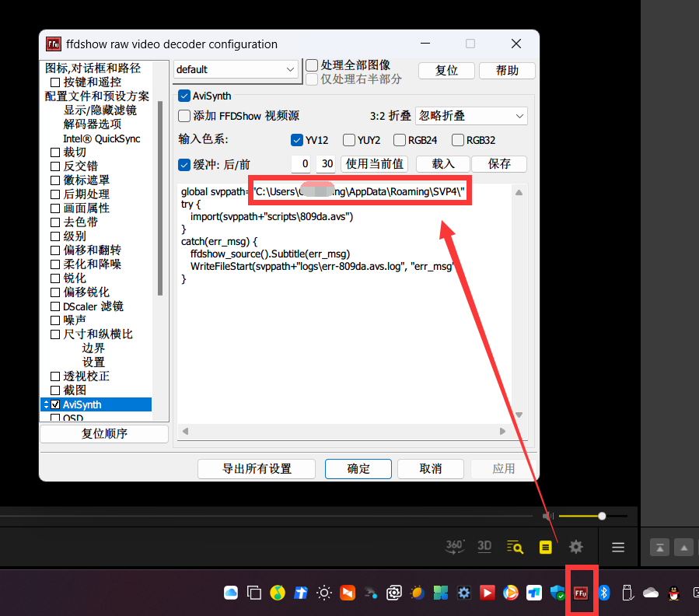Open Bluetooth tray icon
The image size is (699, 616).
604,593
